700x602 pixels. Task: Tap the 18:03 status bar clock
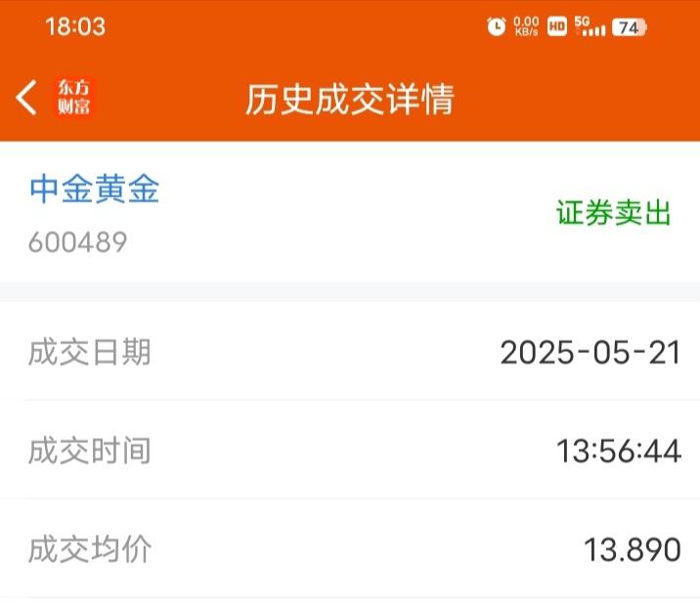pyautogui.click(x=75, y=26)
